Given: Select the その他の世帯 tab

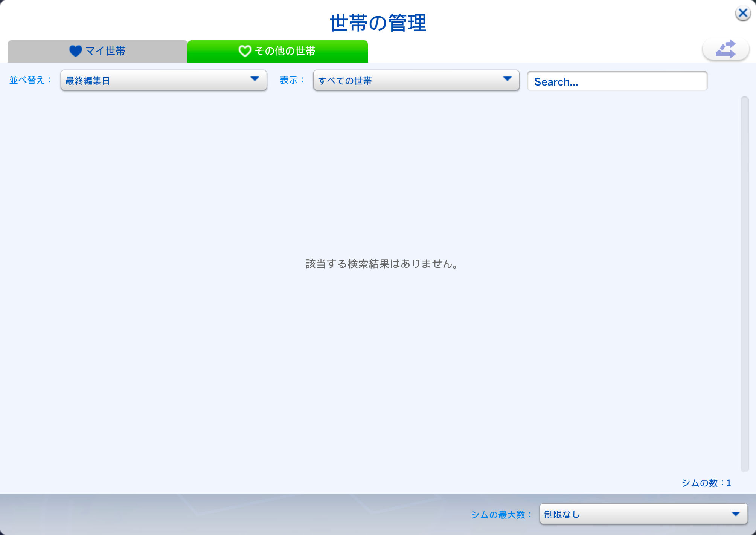Looking at the screenshot, I should point(278,51).
